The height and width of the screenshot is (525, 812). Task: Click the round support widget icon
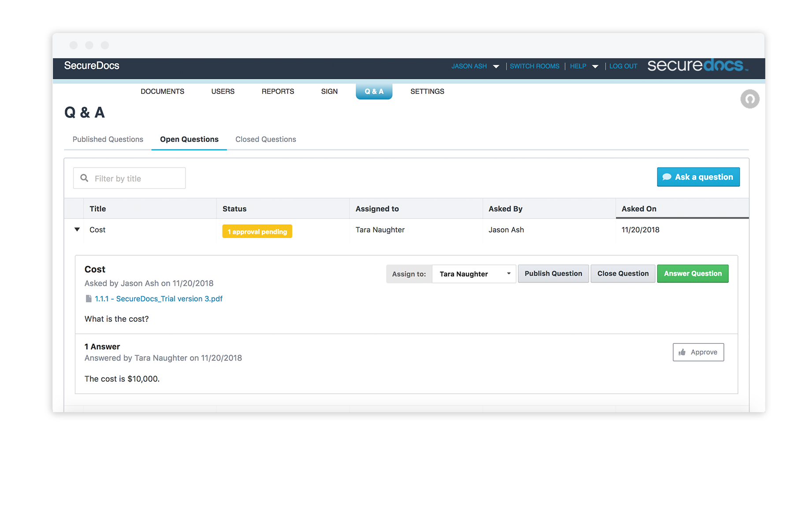749,99
